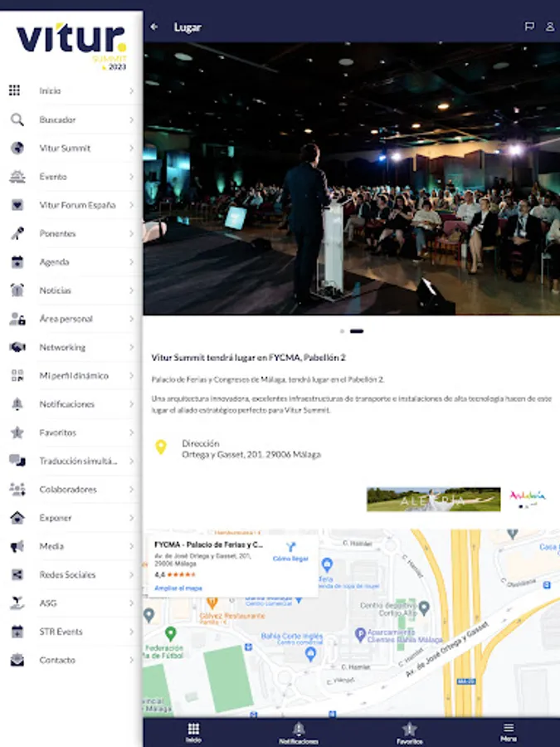Open the Ponentes menu entry
The image size is (560, 747).
(x=71, y=233)
